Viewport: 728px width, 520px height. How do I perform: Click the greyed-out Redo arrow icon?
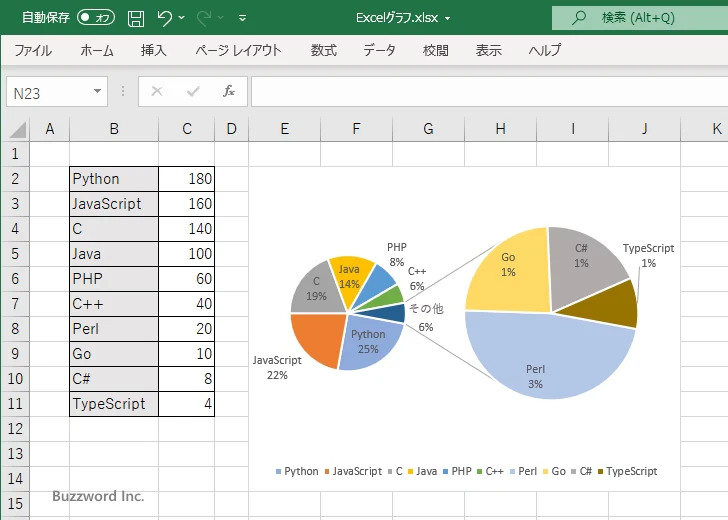coord(204,18)
